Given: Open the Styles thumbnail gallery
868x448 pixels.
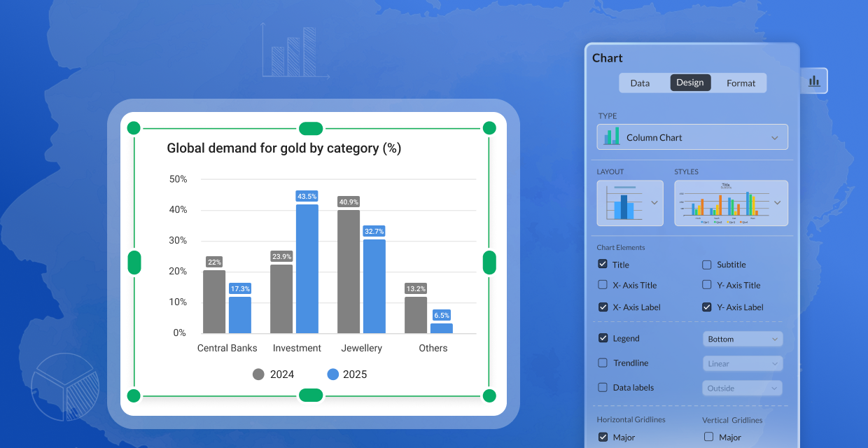Looking at the screenshot, I should click(x=777, y=203).
